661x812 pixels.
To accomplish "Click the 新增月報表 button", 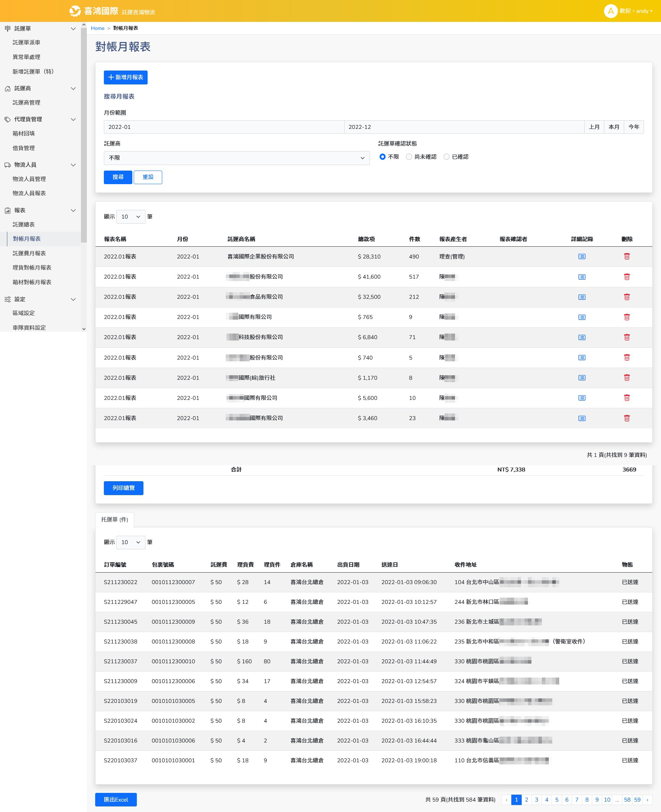I will [x=125, y=77].
